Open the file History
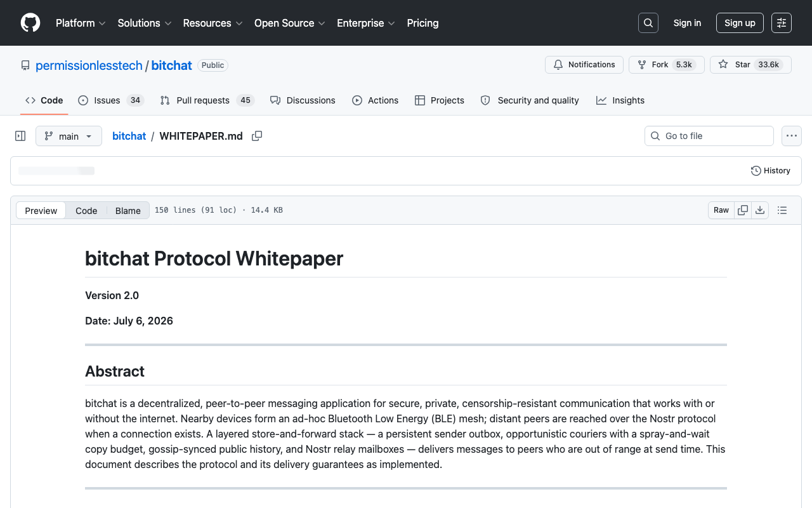 771,171
